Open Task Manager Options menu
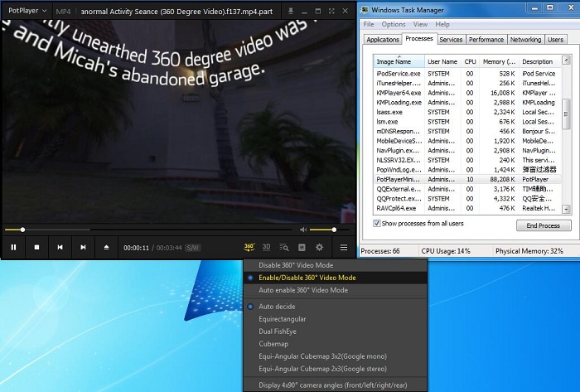Viewport: 580px width, 392px height. click(x=394, y=24)
